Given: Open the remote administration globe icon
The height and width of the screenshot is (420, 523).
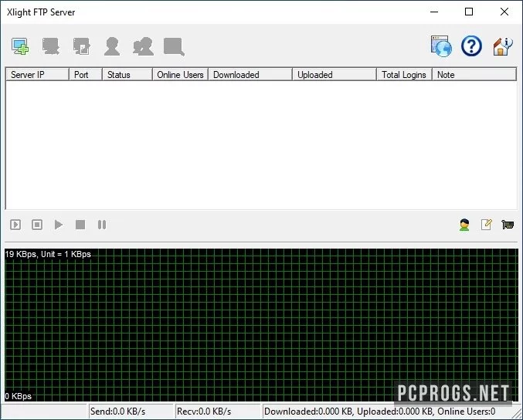Looking at the screenshot, I should 441,46.
